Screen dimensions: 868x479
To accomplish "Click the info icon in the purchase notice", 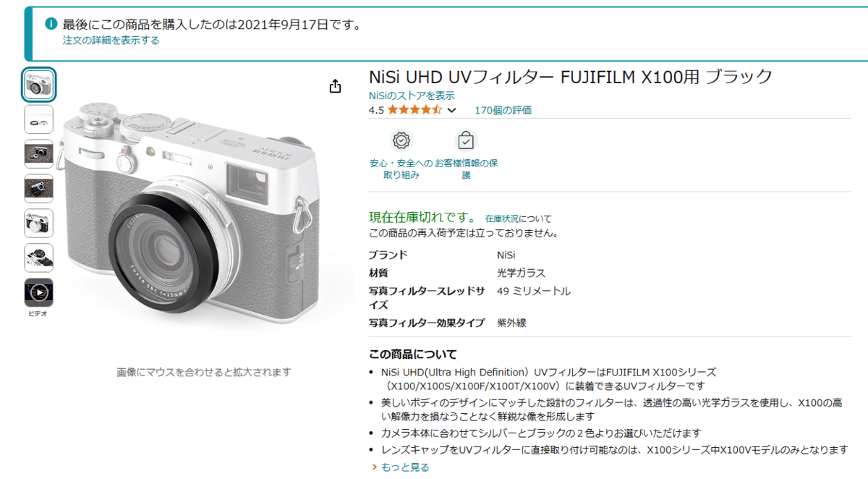I will point(51,24).
